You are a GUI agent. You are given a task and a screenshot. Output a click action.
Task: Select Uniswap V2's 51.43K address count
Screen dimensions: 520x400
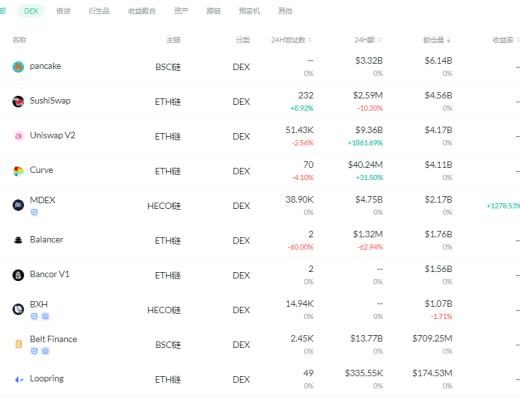click(299, 130)
